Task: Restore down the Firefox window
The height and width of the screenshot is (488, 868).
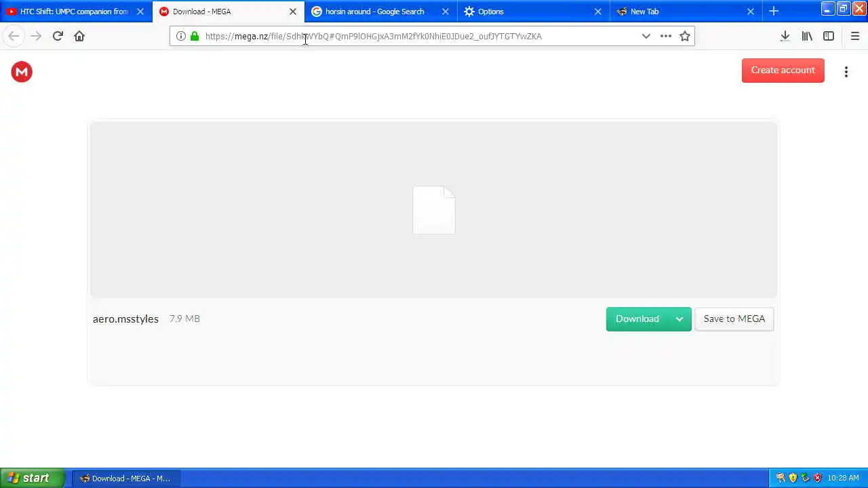Action: 844,9
